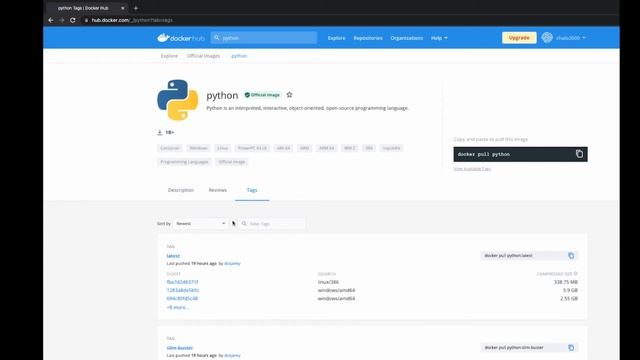This screenshot has height=360, width=640.
Task: Click the View Available Tags link
Action: click(x=472, y=169)
